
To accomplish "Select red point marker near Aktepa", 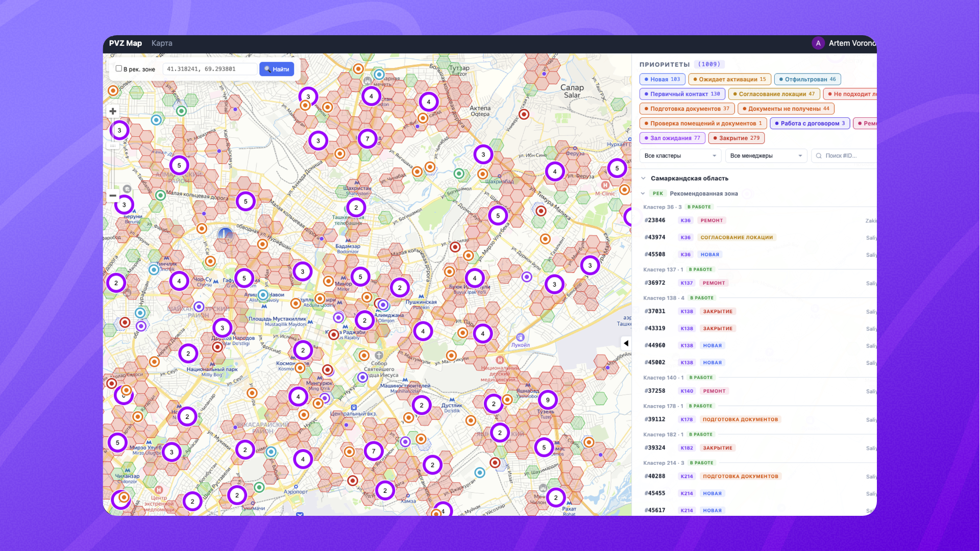I will (524, 114).
